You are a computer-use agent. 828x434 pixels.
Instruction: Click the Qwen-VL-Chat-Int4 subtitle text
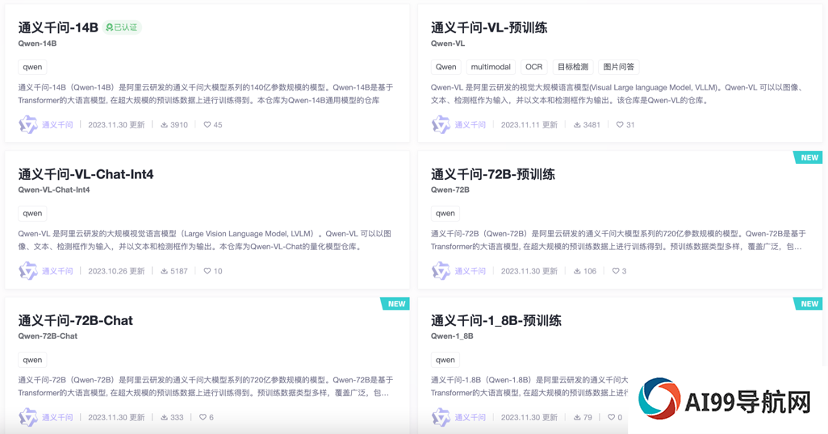click(x=54, y=190)
